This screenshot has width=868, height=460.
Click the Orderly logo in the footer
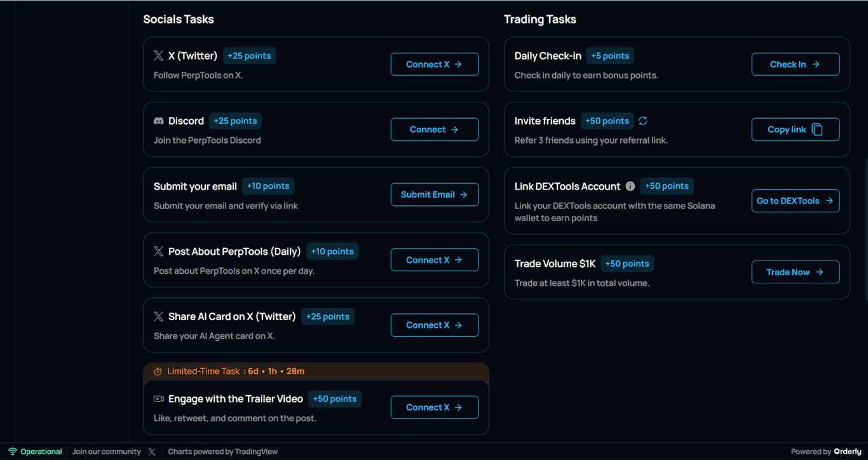pyautogui.click(x=848, y=452)
